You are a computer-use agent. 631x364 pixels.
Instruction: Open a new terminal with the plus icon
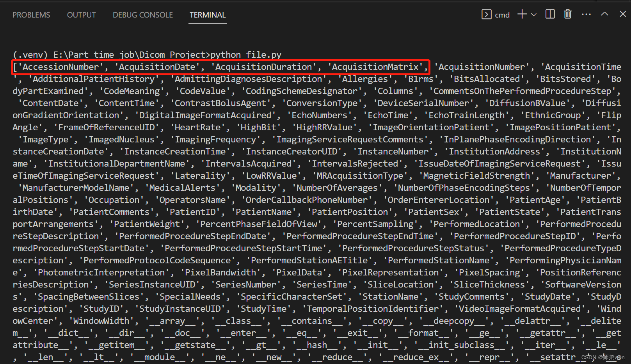point(521,14)
